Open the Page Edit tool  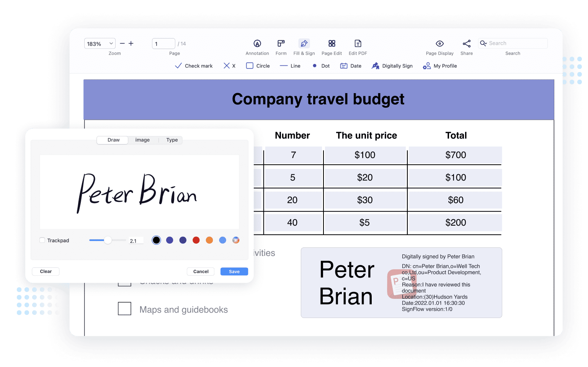(x=332, y=44)
